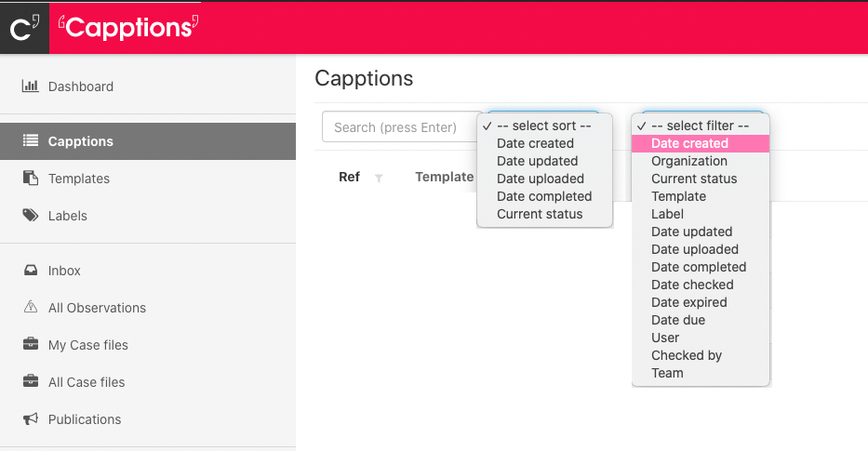The height and width of the screenshot is (451, 868).
Task: Filter by Date created (highlighted)
Action: click(701, 143)
